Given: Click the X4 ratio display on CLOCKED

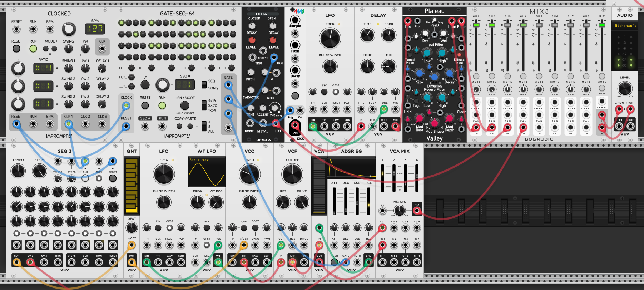Looking at the screenshot, I should (x=43, y=68).
